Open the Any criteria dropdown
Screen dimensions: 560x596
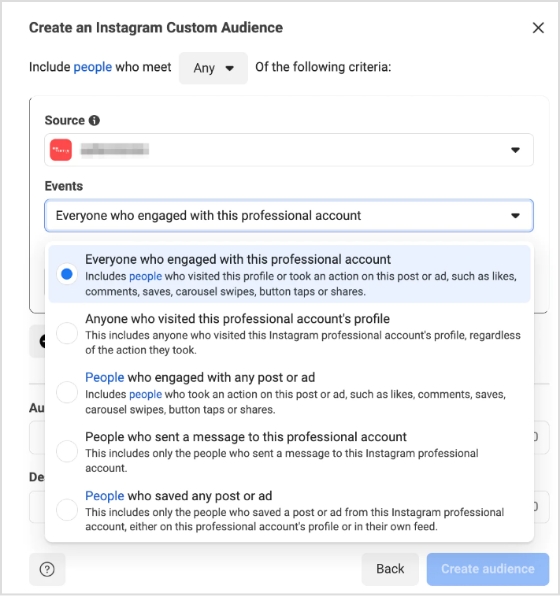[213, 68]
